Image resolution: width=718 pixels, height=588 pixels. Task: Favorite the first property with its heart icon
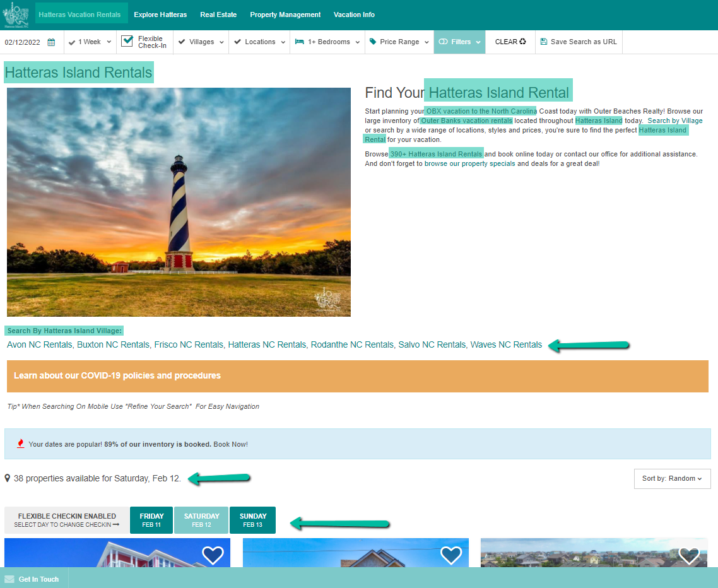[213, 555]
